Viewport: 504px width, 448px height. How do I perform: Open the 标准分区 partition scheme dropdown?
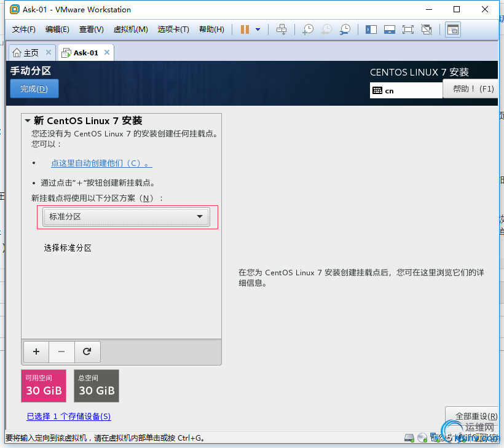click(x=126, y=216)
